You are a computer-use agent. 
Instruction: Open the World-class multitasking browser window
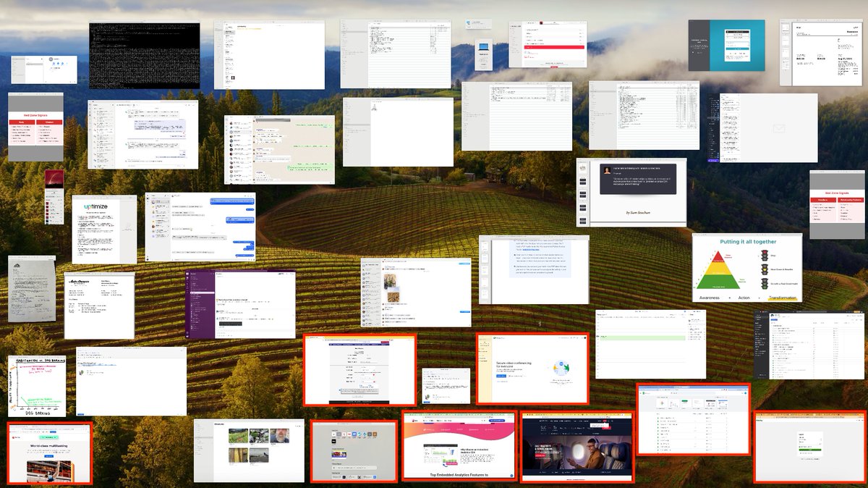click(50, 453)
